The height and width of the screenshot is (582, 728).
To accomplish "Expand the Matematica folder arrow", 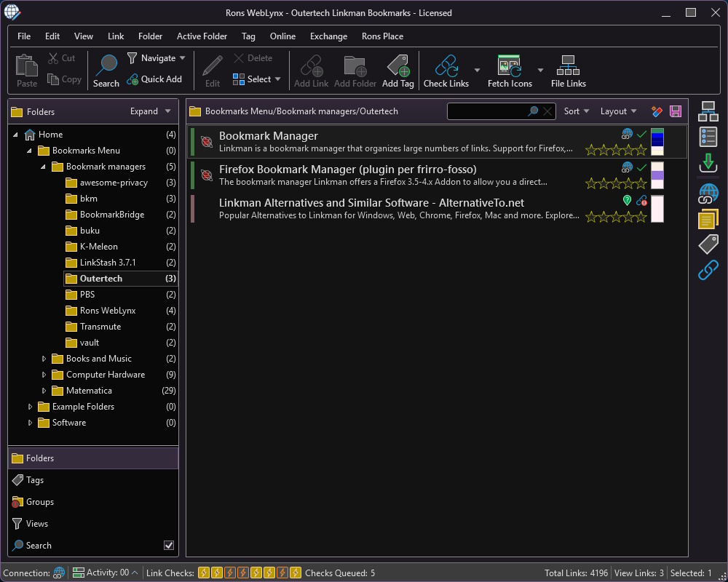I will click(x=44, y=391).
